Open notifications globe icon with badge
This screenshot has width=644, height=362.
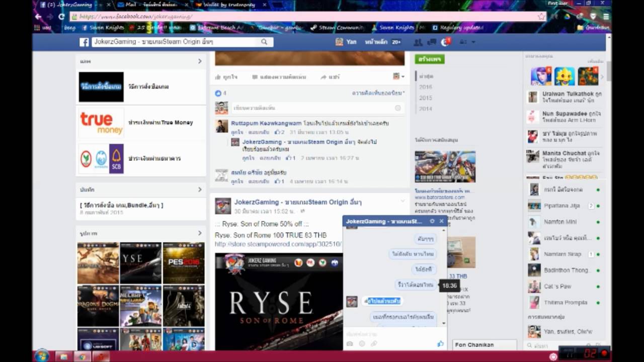click(x=445, y=42)
